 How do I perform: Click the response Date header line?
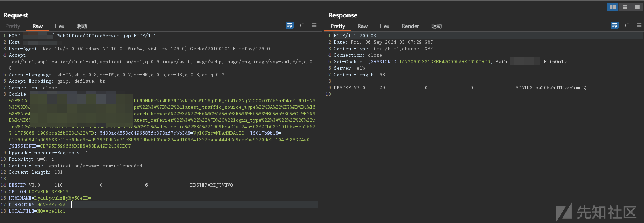coord(383,42)
